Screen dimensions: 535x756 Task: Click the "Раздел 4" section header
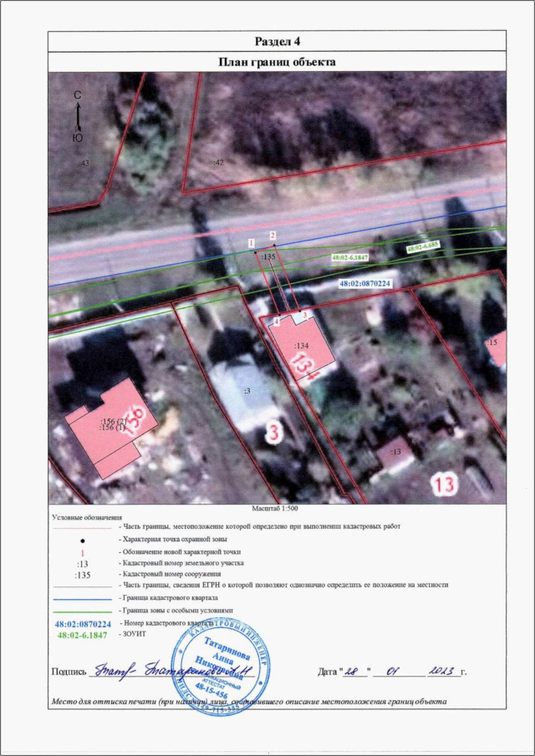(278, 42)
